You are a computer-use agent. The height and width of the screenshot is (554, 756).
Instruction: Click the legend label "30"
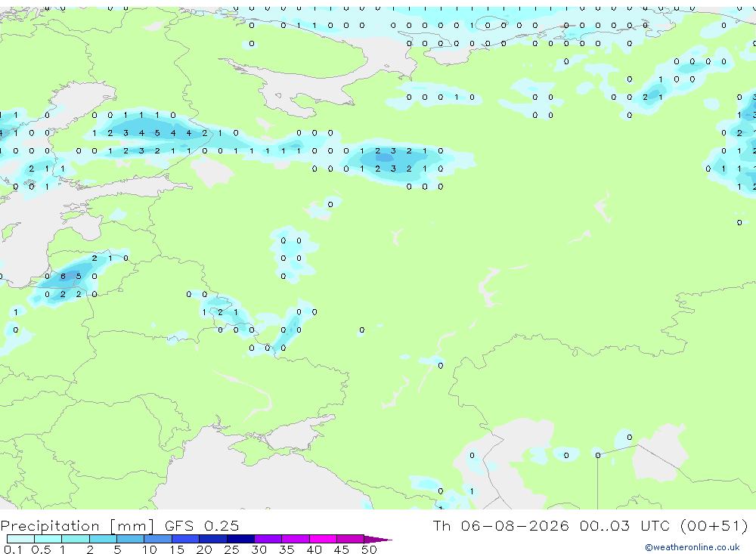coord(259,549)
